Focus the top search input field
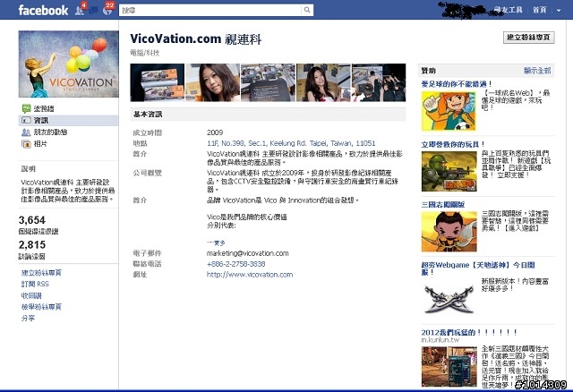The width and height of the screenshot is (573, 392). tap(210, 10)
